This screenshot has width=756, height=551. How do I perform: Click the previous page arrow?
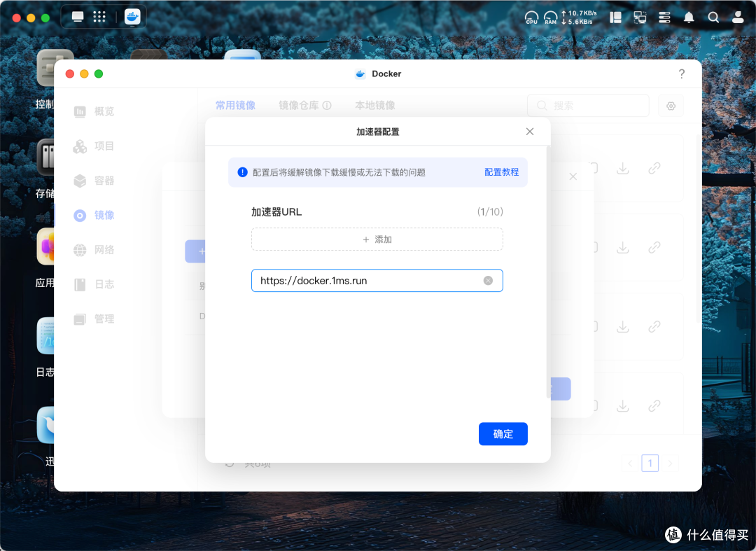coord(630,463)
